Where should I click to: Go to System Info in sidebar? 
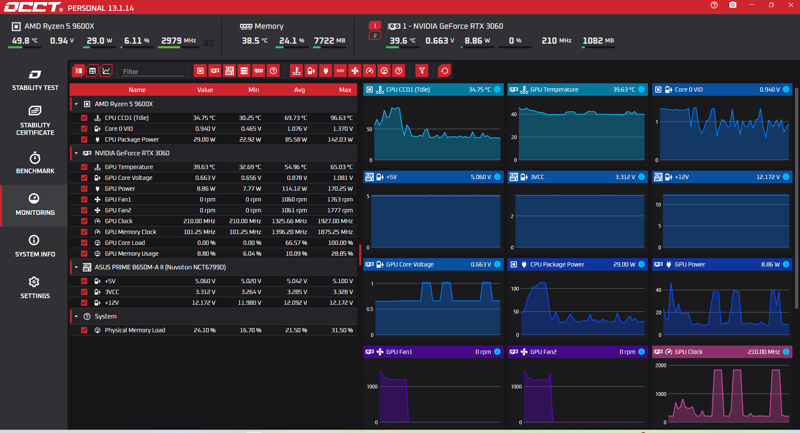(35, 246)
